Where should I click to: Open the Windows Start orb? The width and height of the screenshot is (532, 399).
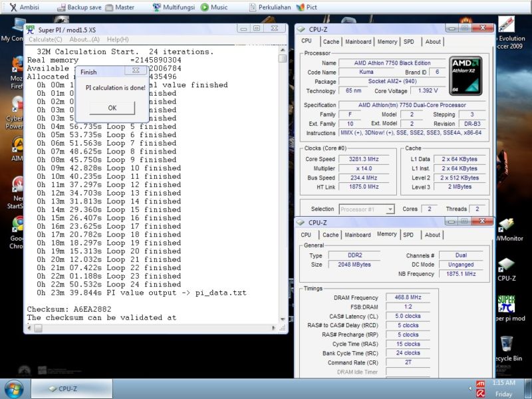(x=14, y=390)
